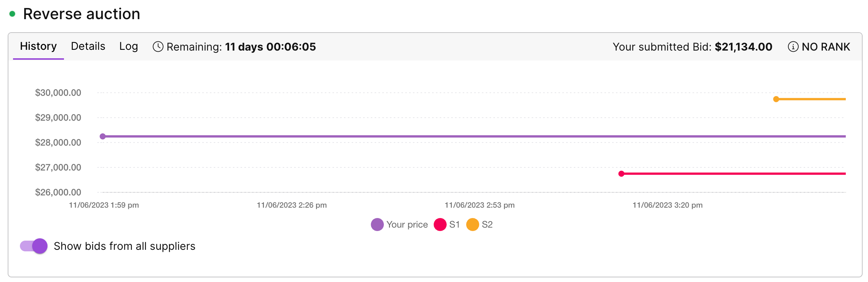Click the purple Your price starting point
This screenshot has width=868, height=282.
[103, 136]
